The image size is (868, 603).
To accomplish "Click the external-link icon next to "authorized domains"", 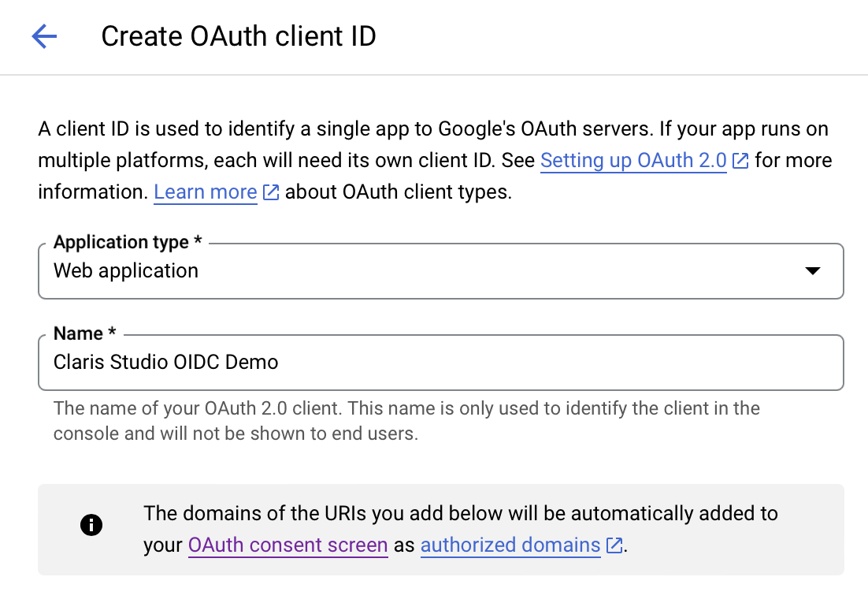I will pos(613,545).
